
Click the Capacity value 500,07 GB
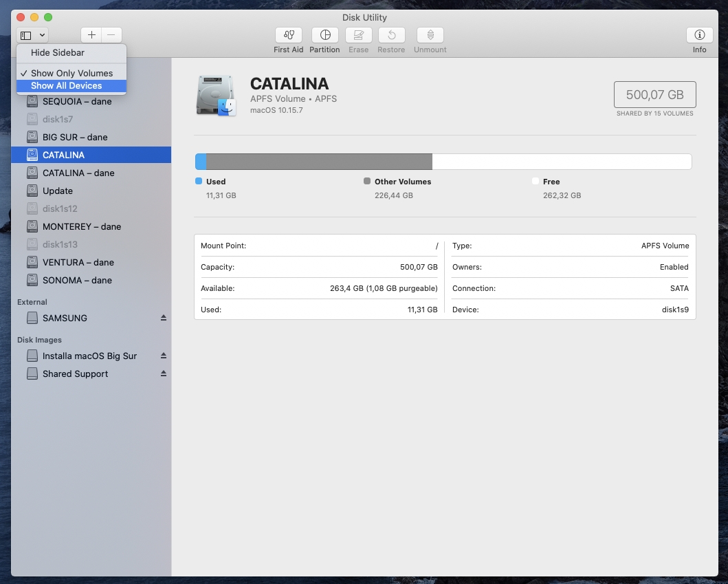[419, 267]
